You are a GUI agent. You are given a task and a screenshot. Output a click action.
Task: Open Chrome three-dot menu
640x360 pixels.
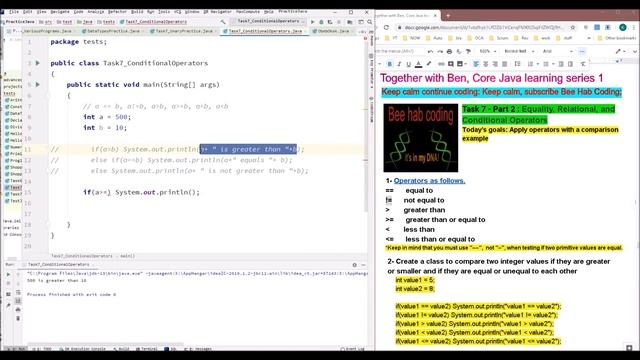click(x=634, y=27)
